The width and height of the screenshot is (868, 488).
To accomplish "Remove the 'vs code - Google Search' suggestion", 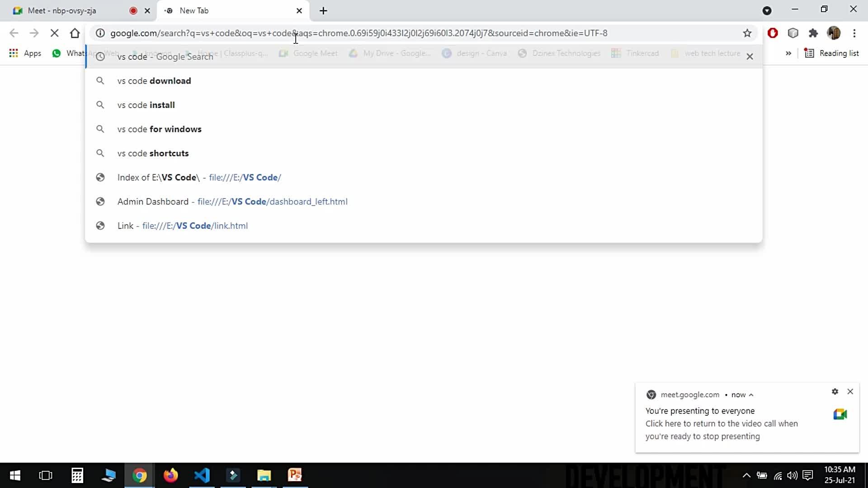I will click(x=750, y=56).
